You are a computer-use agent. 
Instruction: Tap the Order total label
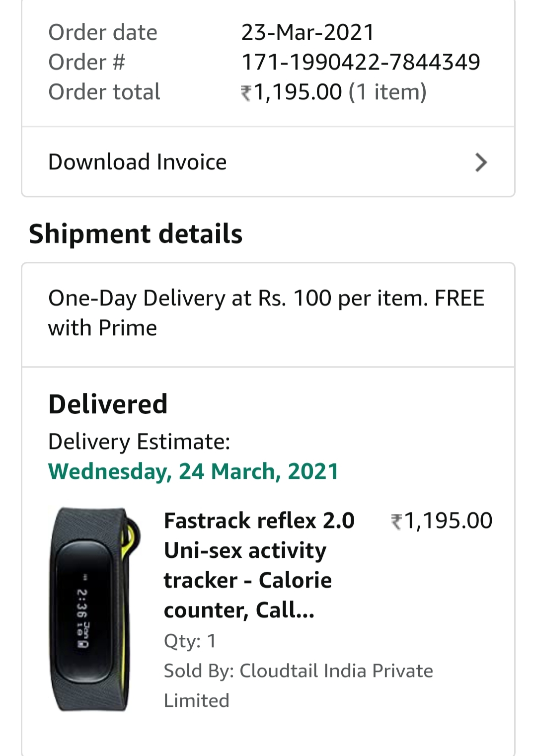104,92
